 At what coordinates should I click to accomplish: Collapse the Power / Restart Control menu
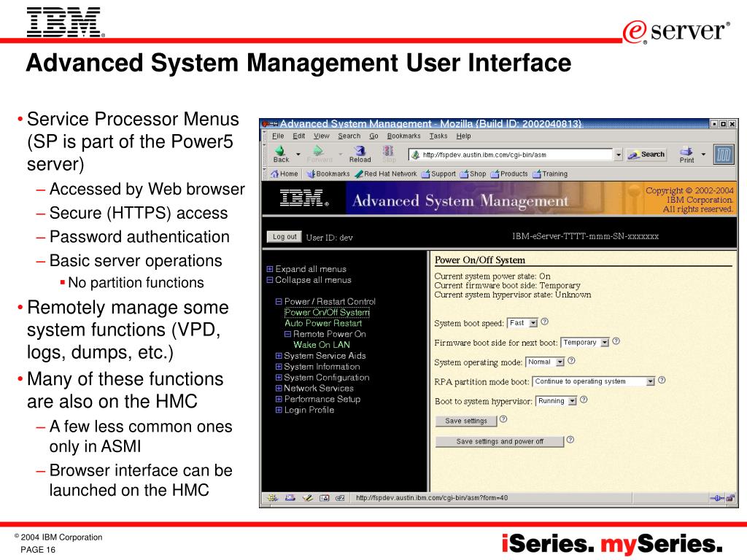coord(279,301)
